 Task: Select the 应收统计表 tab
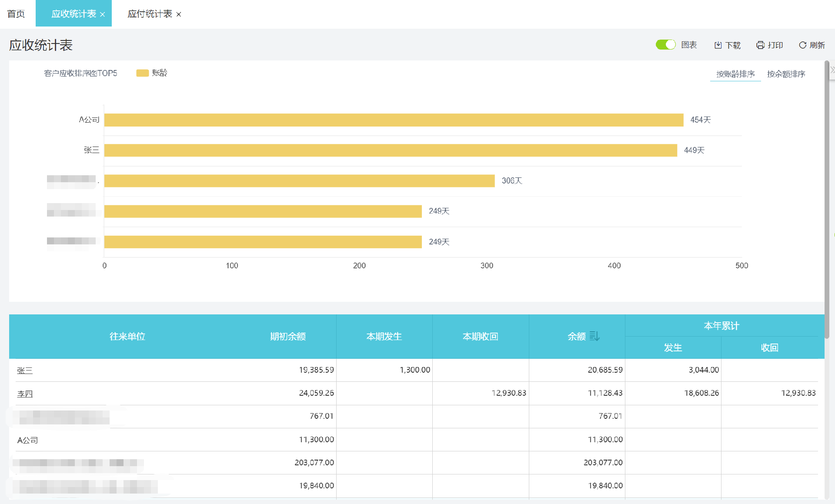[x=74, y=14]
